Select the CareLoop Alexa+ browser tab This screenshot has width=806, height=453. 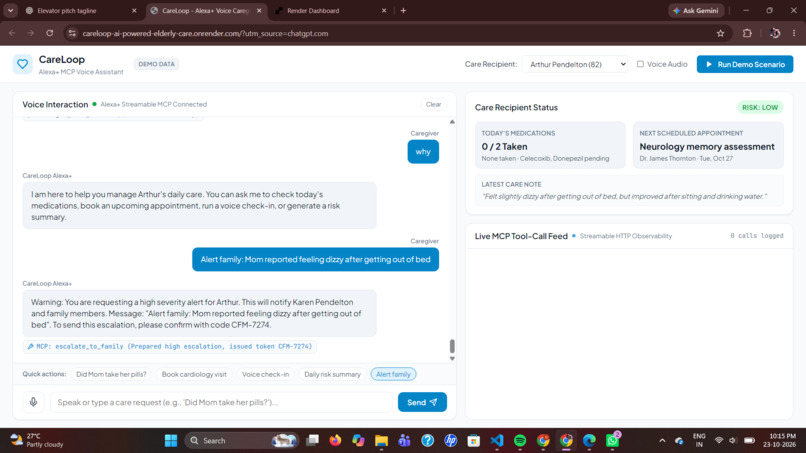coord(205,10)
